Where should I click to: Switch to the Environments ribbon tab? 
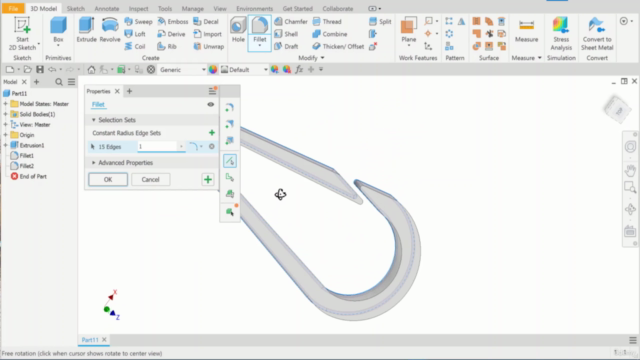tap(254, 9)
